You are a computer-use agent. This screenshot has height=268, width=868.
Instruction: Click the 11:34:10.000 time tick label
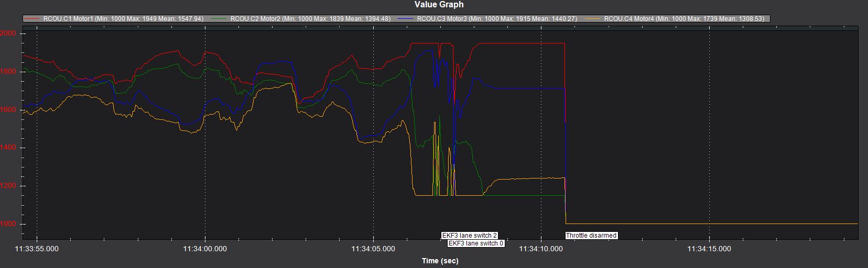541,249
